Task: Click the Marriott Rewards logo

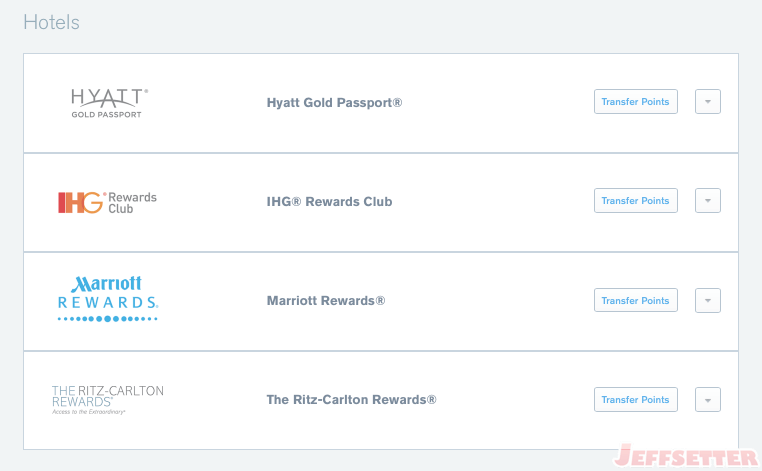Action: (108, 298)
